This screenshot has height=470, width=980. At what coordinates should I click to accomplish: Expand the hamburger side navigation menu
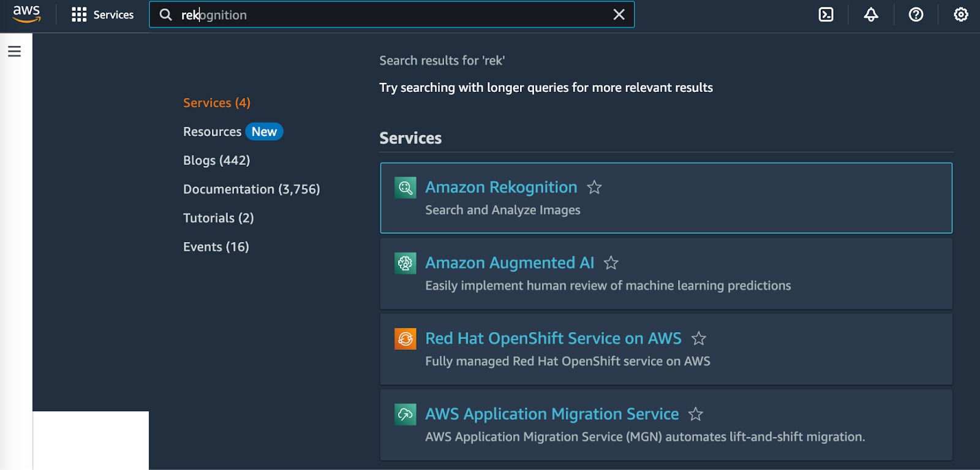(x=15, y=51)
